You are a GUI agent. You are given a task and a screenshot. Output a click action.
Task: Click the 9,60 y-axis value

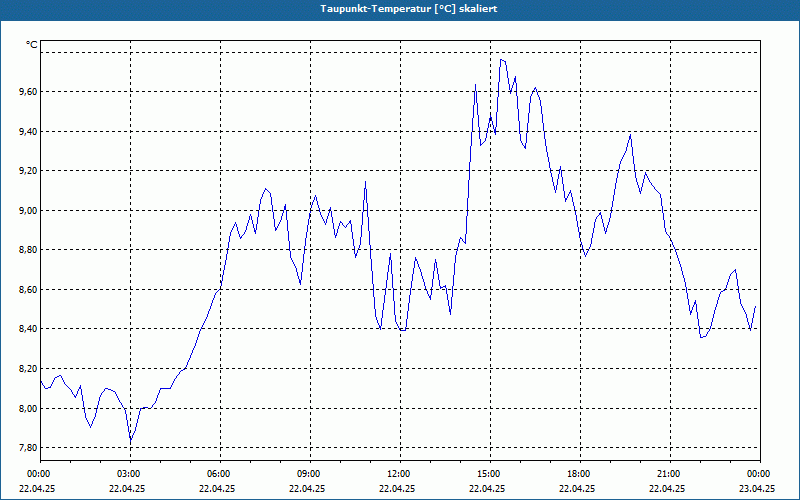coord(28,92)
